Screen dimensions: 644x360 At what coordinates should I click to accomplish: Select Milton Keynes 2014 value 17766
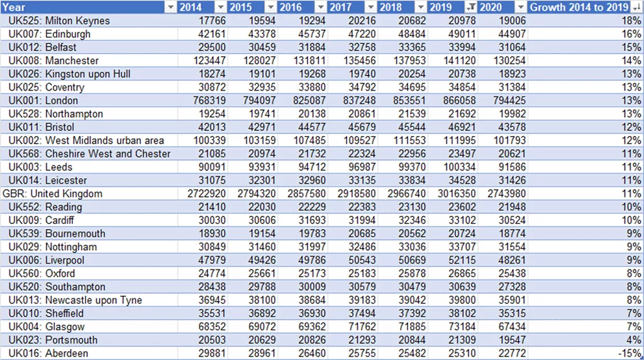pyautogui.click(x=213, y=21)
